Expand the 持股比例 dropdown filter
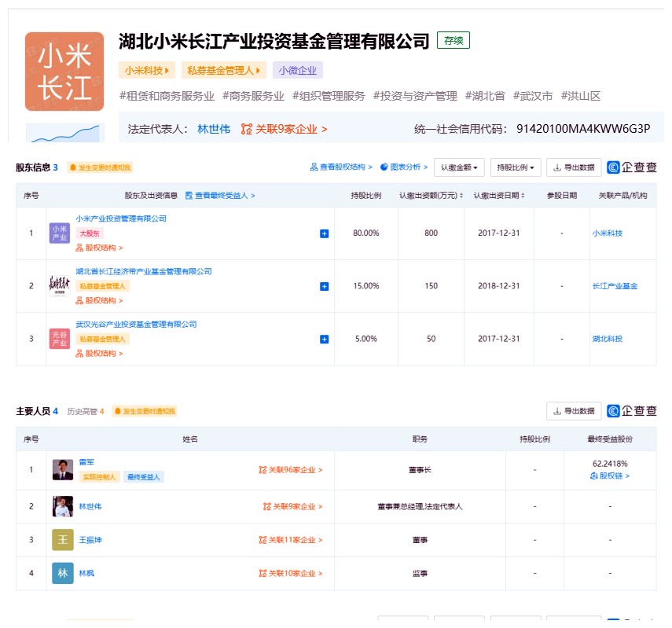The height and width of the screenshot is (628, 672). [x=516, y=167]
